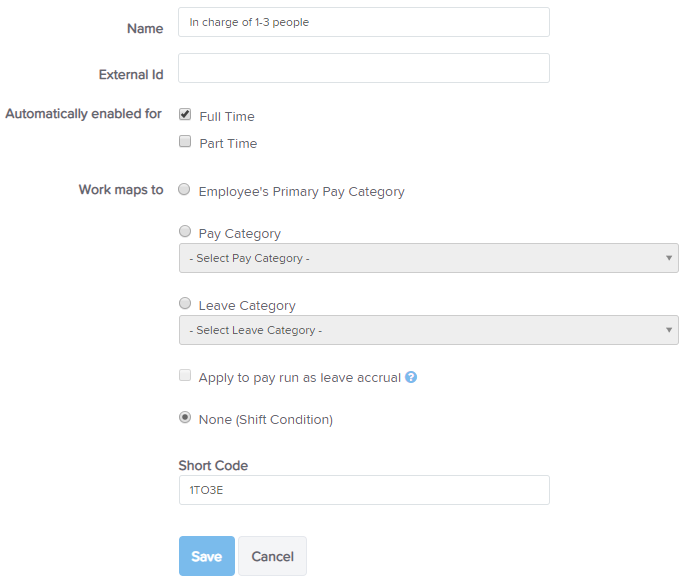This screenshot has height=581, width=683.
Task: Enable the Part Time checkbox
Action: (185, 141)
